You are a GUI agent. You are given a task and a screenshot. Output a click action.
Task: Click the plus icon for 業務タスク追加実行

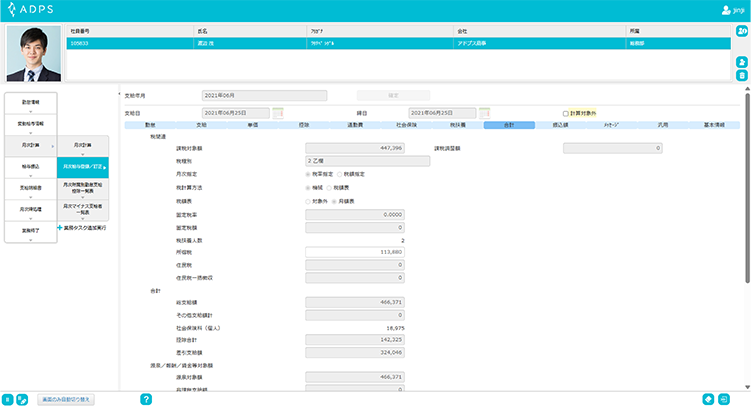(x=59, y=228)
